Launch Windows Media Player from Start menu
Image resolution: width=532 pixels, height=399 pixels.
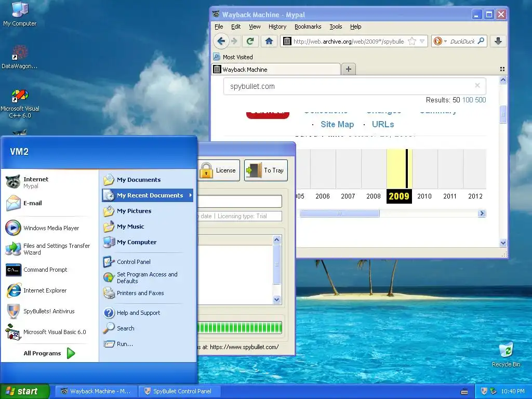click(50, 228)
